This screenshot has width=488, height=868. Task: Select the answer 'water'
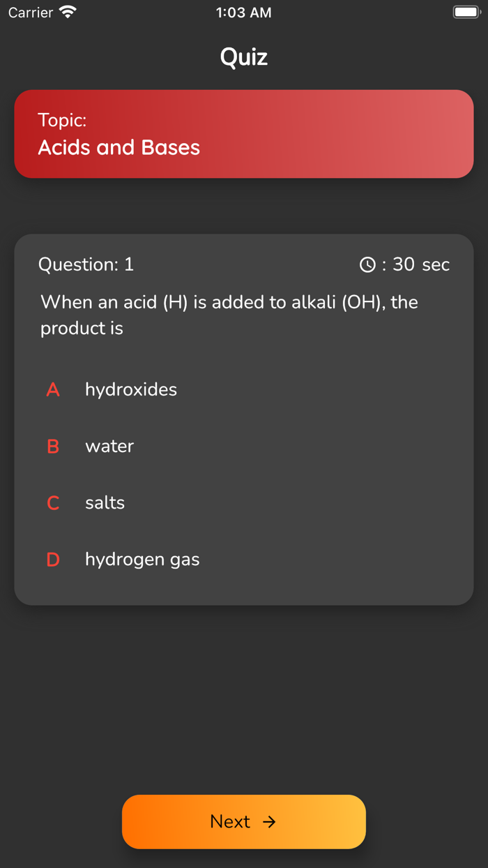tap(109, 447)
